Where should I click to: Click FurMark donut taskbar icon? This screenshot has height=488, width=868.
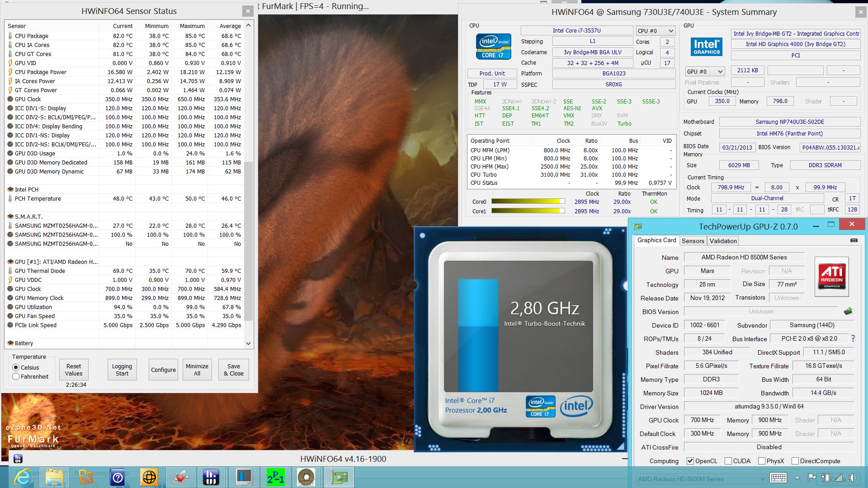[306, 477]
